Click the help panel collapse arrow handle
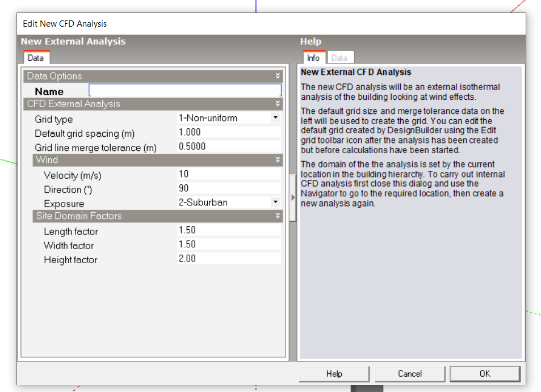Image resolution: width=541 pixels, height=392 pixels. coord(293,198)
